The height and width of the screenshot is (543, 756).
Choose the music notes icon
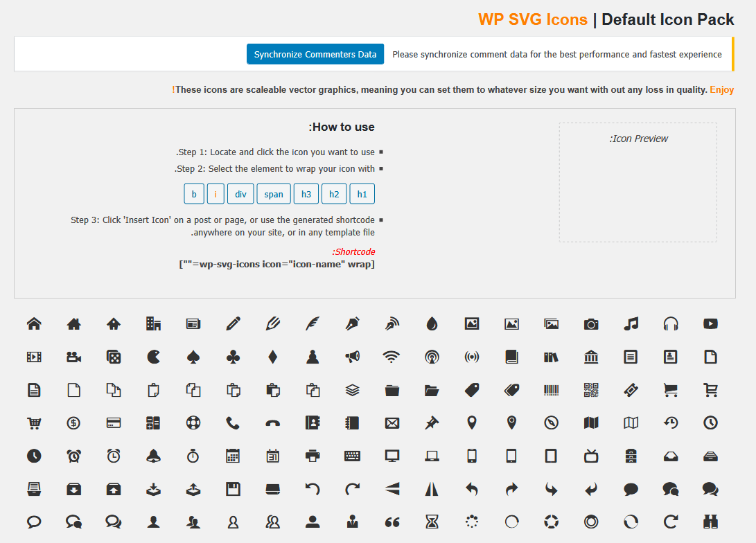tap(631, 323)
